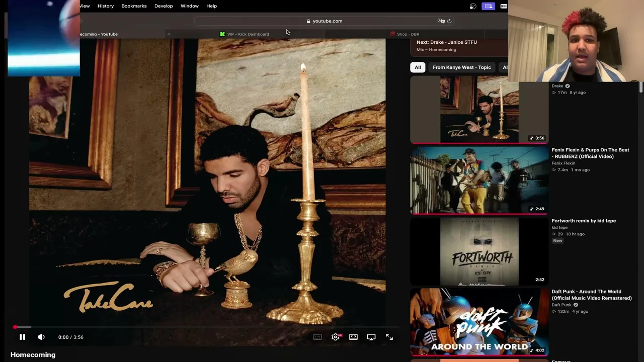Open the AirPlay option in the player
The height and width of the screenshot is (362, 644).
(371, 337)
